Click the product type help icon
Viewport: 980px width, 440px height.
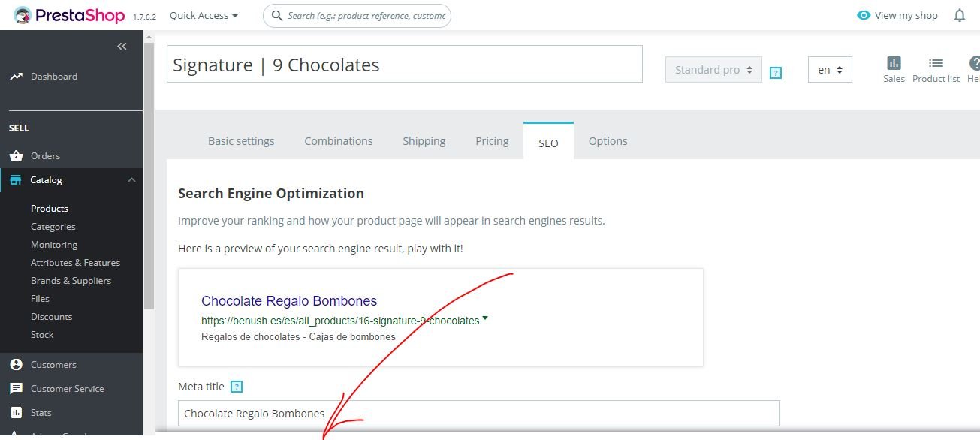pos(776,73)
